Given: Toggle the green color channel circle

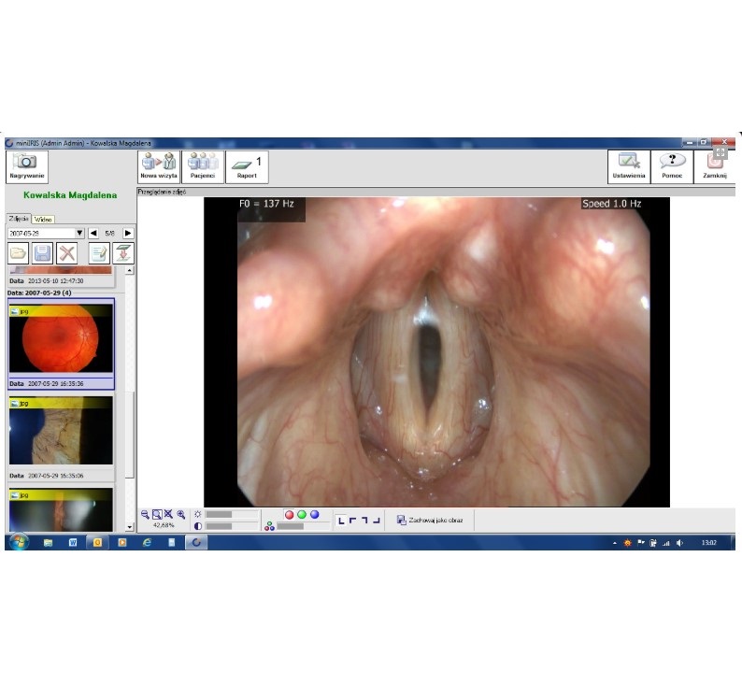Looking at the screenshot, I should pyautogui.click(x=302, y=514).
